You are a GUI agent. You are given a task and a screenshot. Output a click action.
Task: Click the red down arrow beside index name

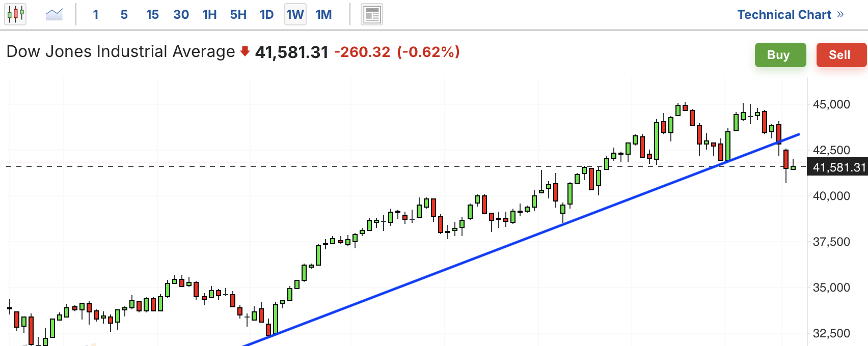pyautogui.click(x=245, y=51)
